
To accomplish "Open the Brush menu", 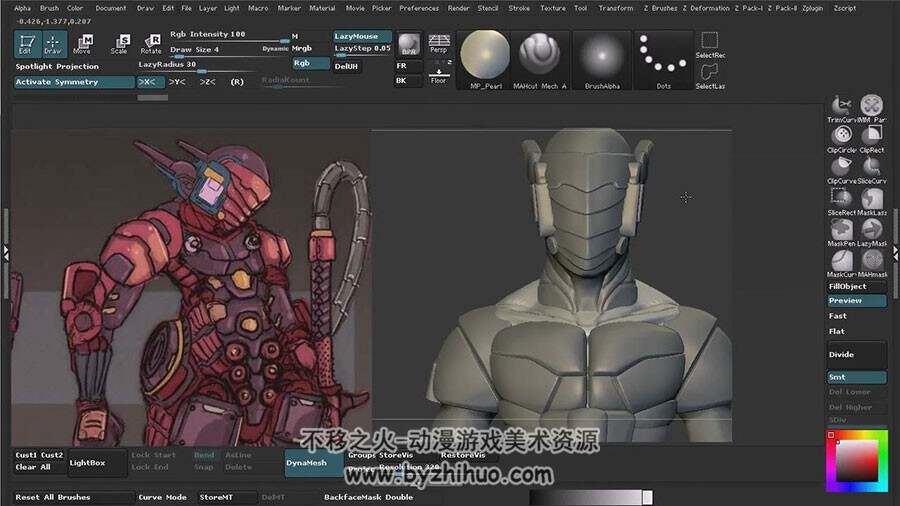I will (x=49, y=8).
